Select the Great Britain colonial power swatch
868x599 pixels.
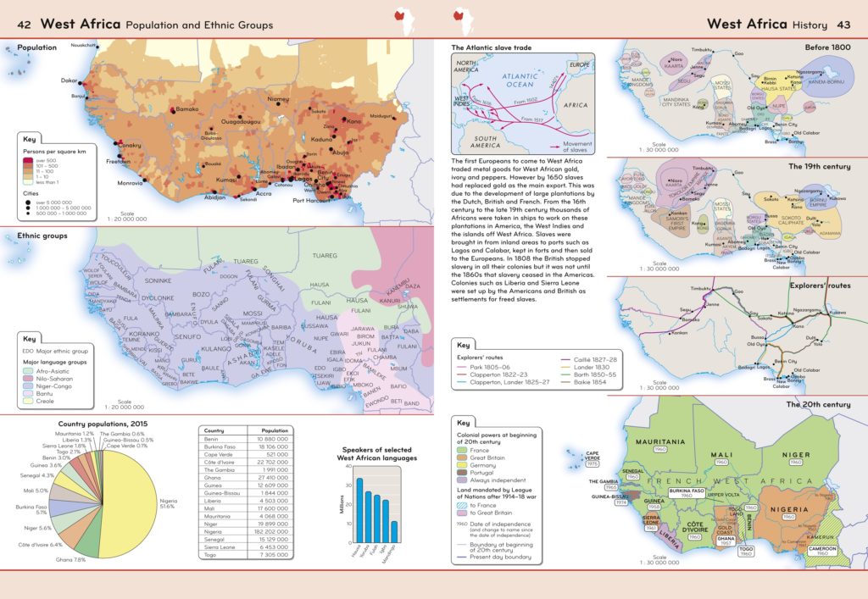pyautogui.click(x=462, y=458)
